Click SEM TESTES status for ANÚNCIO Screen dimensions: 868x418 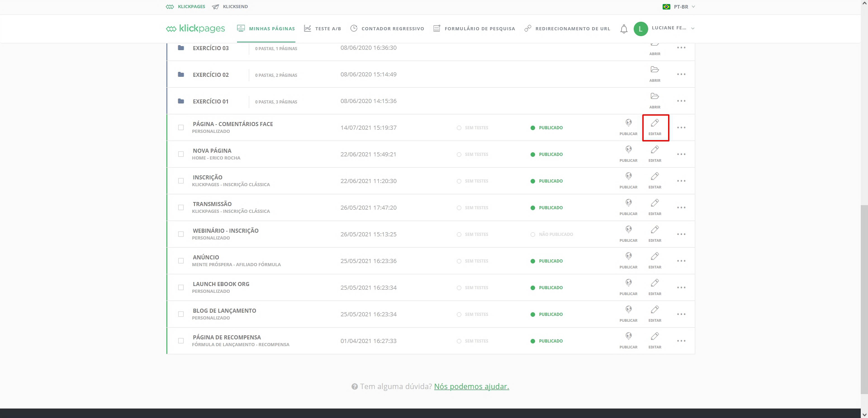[472, 261]
